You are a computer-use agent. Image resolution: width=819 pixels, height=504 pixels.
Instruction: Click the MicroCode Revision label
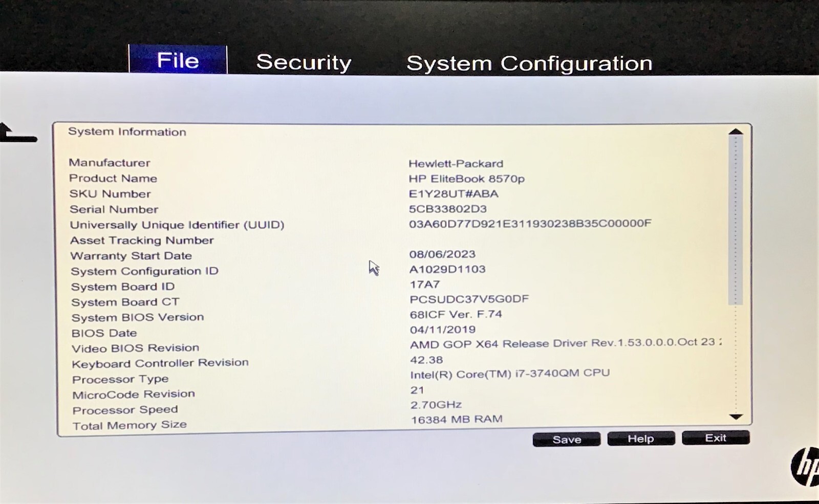click(x=134, y=395)
